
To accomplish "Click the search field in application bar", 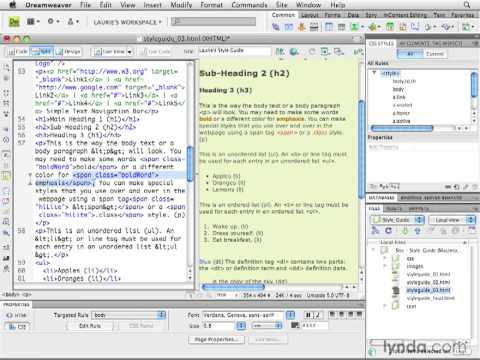I will [x=213, y=22].
